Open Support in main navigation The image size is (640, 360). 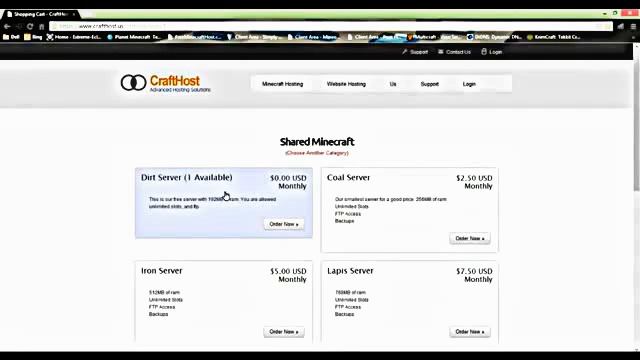[x=429, y=84]
